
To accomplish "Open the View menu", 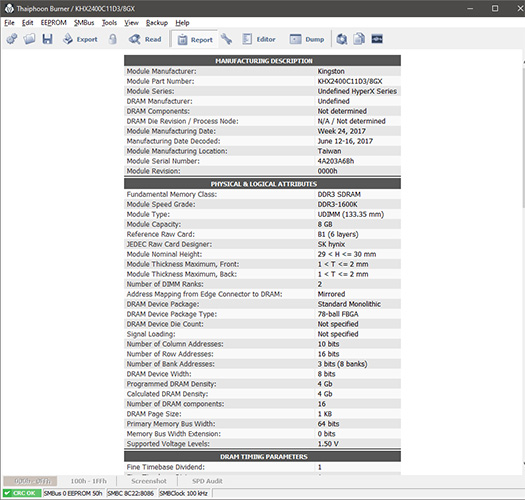I will click(x=132, y=23).
